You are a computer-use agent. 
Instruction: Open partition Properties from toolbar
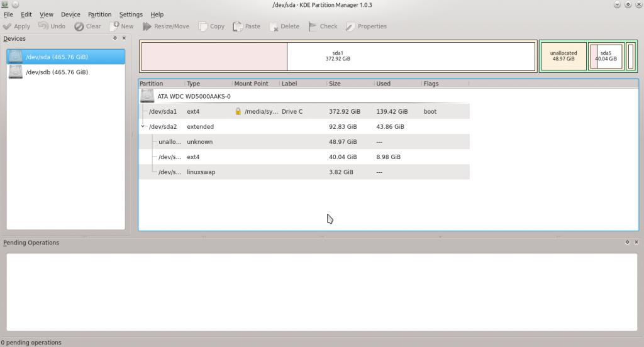tap(350, 26)
